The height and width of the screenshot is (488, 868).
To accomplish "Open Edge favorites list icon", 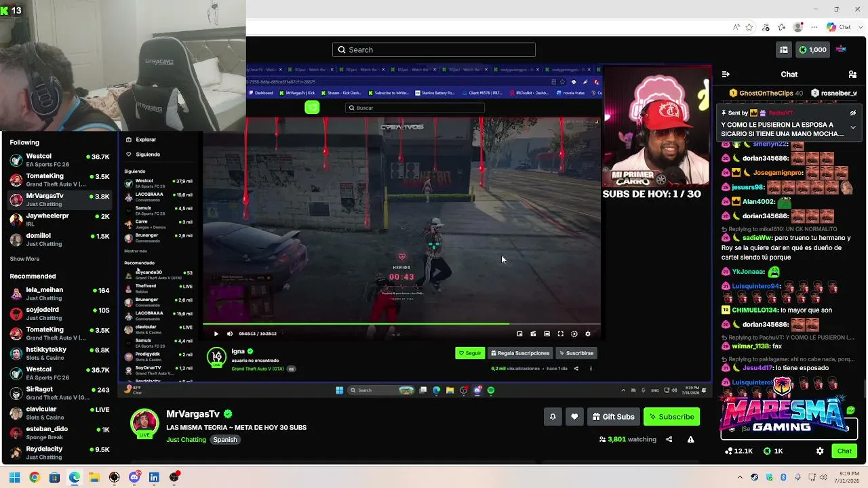I will tap(782, 27).
